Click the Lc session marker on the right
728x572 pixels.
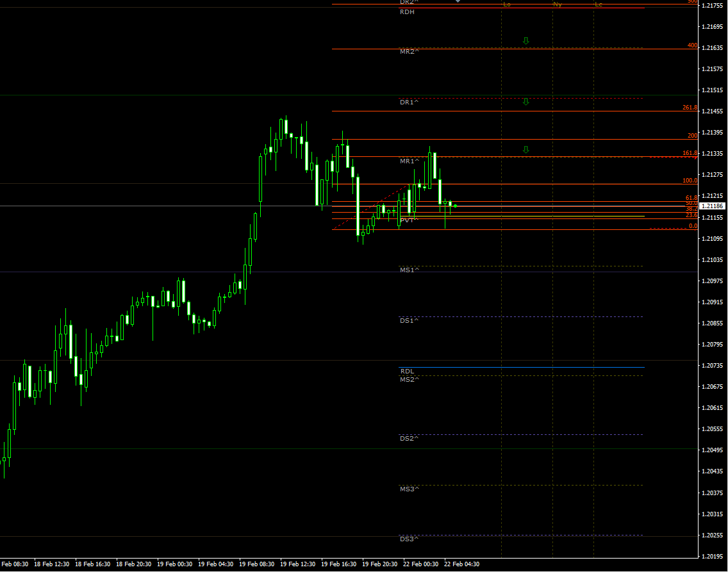pyautogui.click(x=600, y=4)
